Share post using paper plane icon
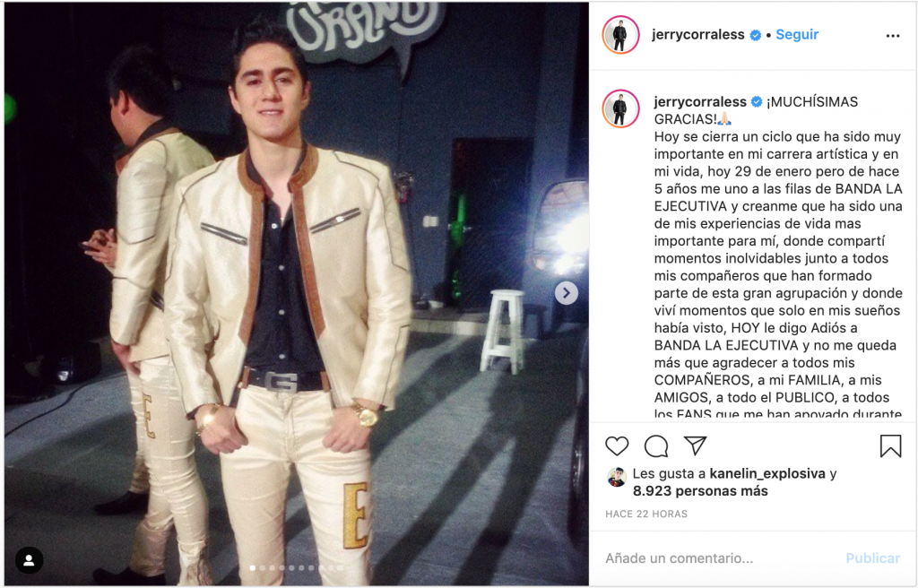 tap(695, 445)
